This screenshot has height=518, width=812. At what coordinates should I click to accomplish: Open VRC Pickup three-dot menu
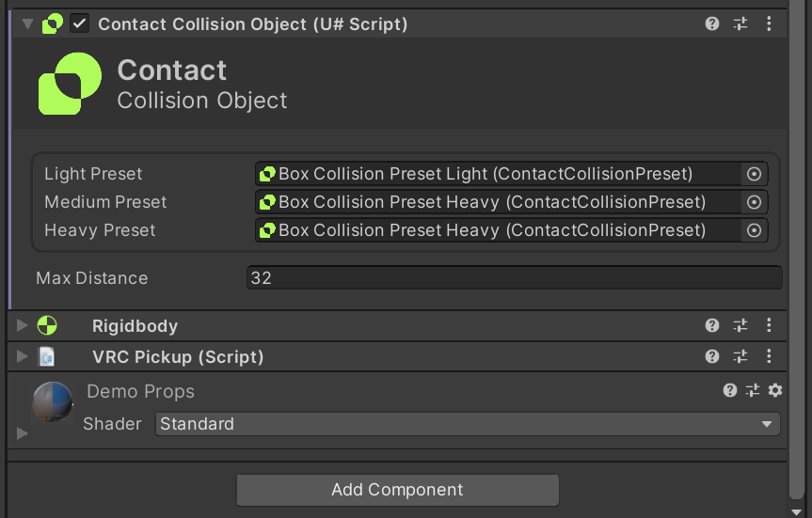tap(769, 357)
